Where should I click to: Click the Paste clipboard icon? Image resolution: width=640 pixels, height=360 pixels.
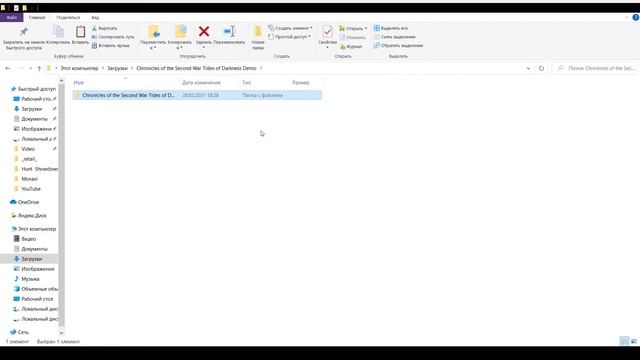[80, 32]
